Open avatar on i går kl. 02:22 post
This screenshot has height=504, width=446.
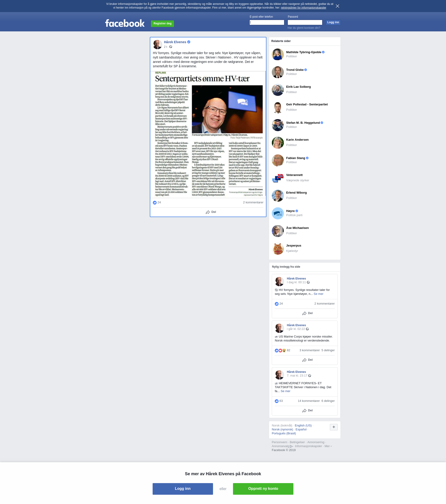[x=279, y=328]
